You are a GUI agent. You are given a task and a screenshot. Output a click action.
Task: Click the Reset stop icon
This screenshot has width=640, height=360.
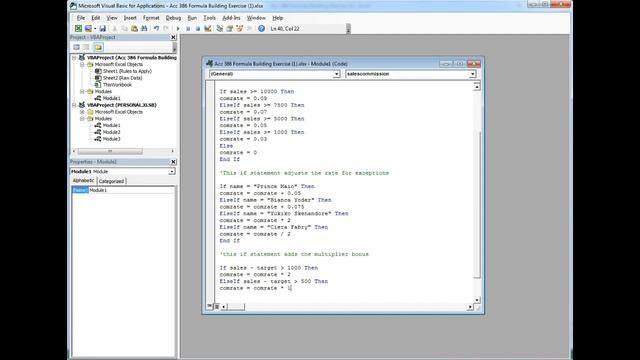(x=198, y=29)
